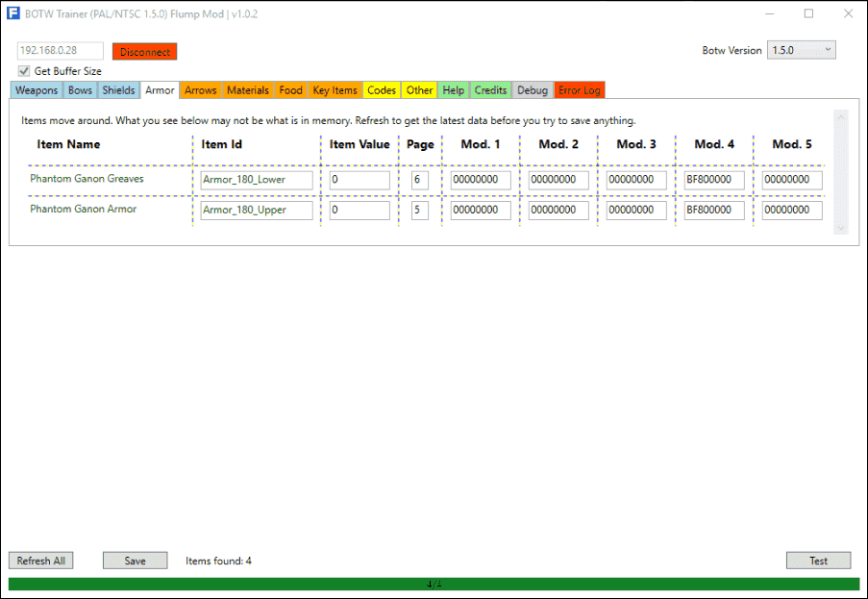Edit Mod. 3 for Phantom Ganon Armor
Image resolution: width=868 pixels, height=599 pixels.
[x=636, y=211]
